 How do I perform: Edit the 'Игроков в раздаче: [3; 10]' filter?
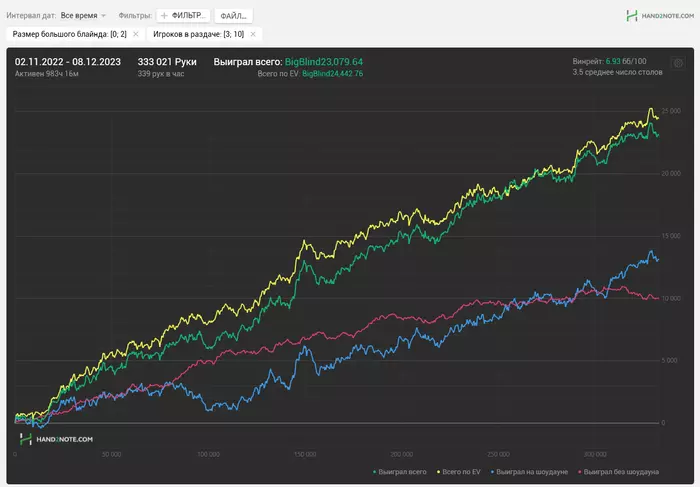(198, 34)
